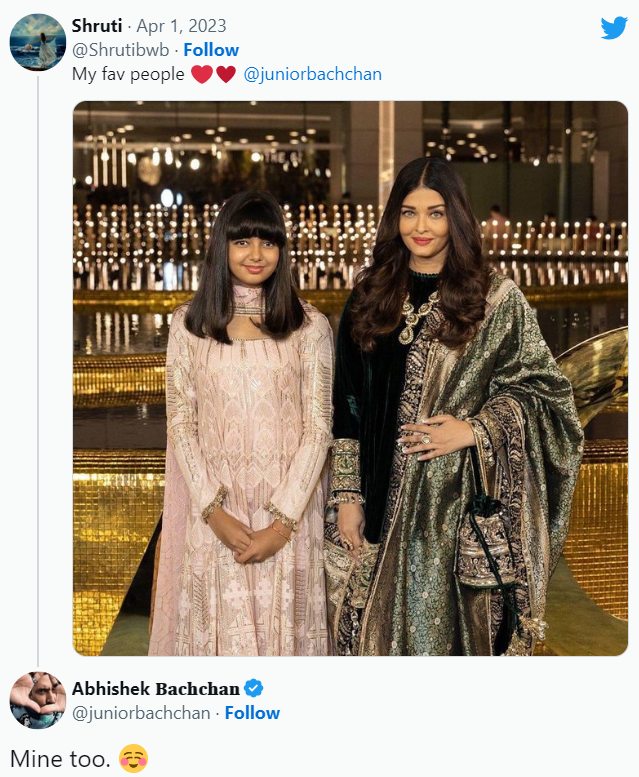Viewport: 639px width, 777px height.
Task: Follow Abhishek Bachchan's account
Action: pos(252,713)
